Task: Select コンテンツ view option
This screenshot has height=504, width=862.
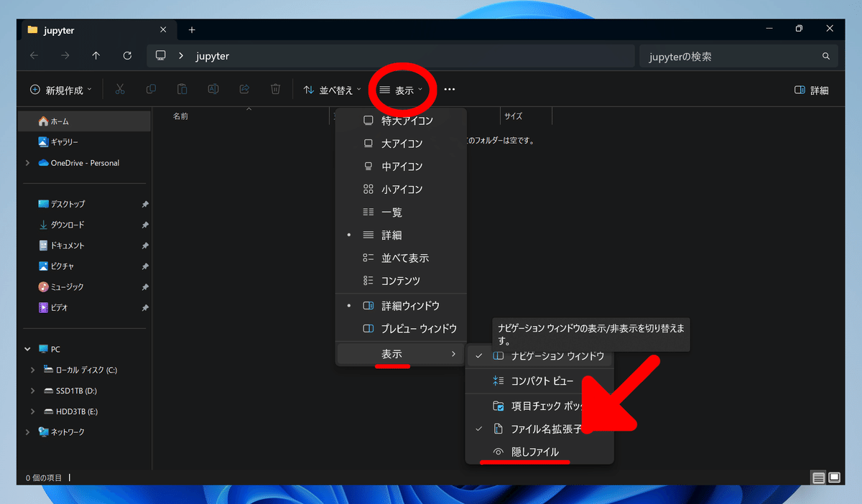Action: (401, 281)
